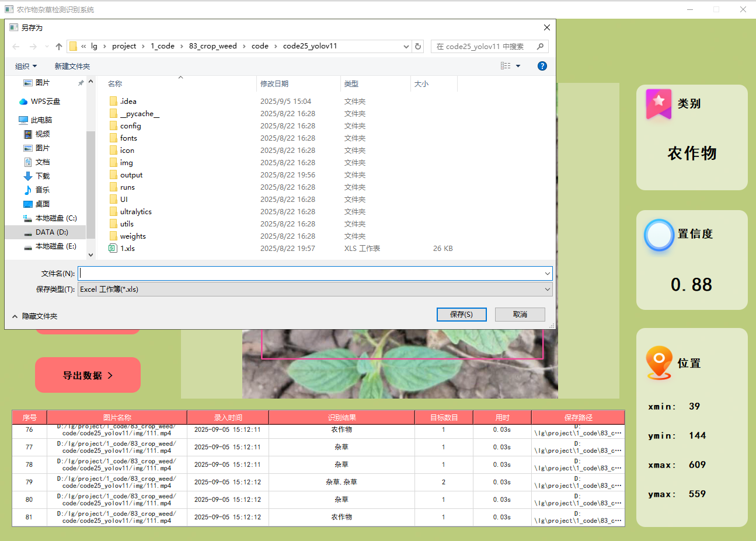Image resolution: width=756 pixels, height=541 pixels.
Task: Open 下载 in navigation pane
Action: [x=37, y=176]
